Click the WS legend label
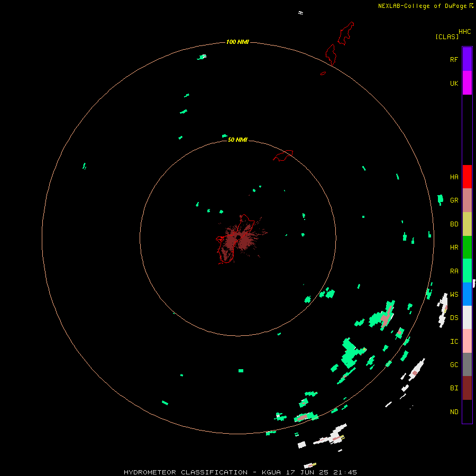 [x=454, y=294]
